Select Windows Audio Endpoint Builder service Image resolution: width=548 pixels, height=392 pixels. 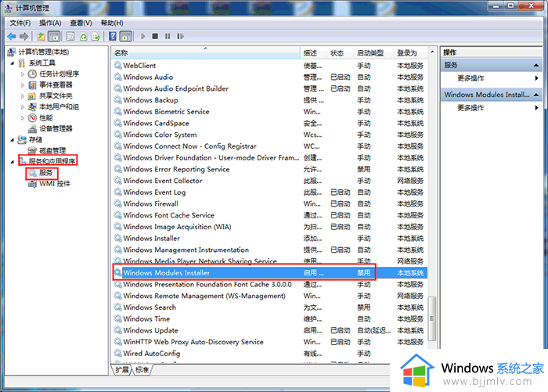click(x=269, y=88)
